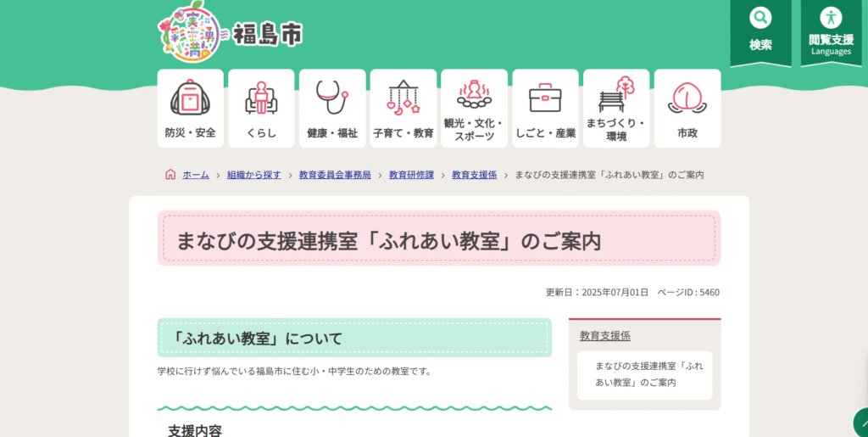Click the hot spring icon for 観光・文化・スポーツ

pyautogui.click(x=475, y=94)
